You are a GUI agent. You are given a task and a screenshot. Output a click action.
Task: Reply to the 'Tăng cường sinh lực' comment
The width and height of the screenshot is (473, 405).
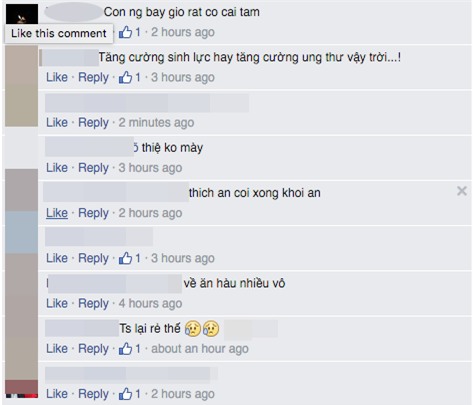[93, 77]
